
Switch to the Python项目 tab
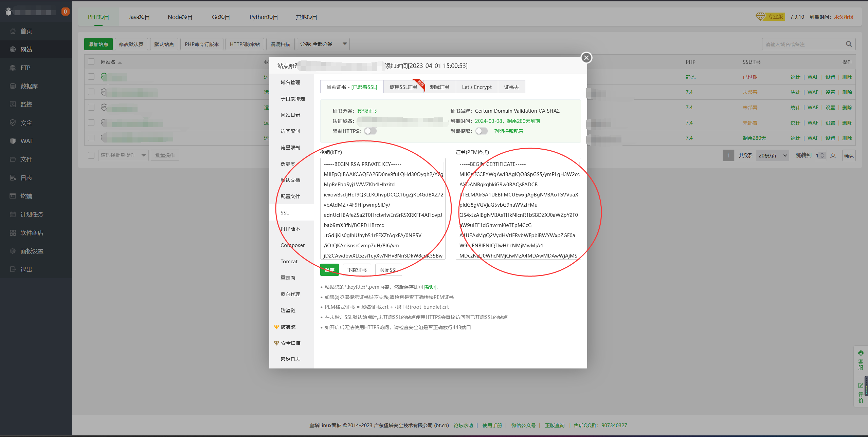click(264, 17)
